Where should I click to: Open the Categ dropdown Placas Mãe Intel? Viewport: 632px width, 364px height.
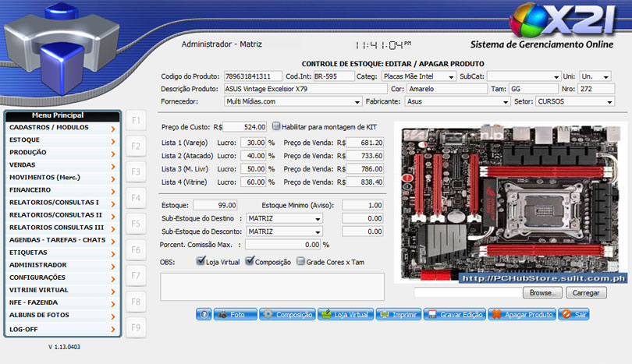tap(418, 76)
